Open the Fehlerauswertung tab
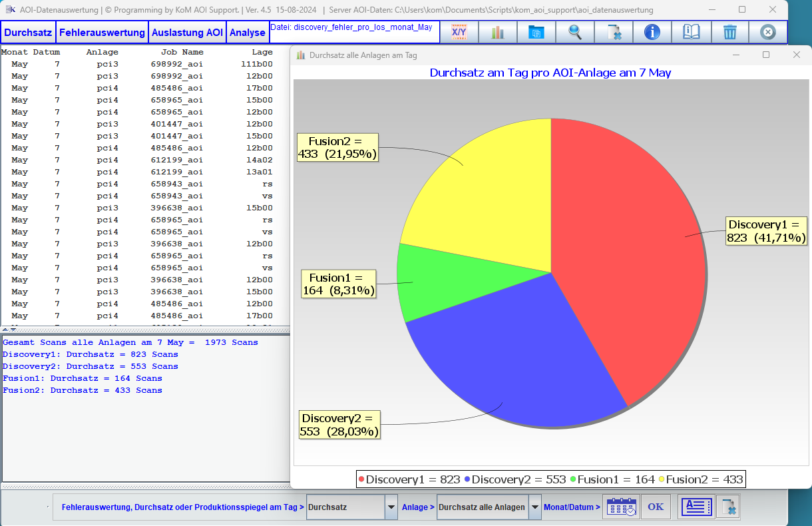812x526 pixels. click(102, 33)
